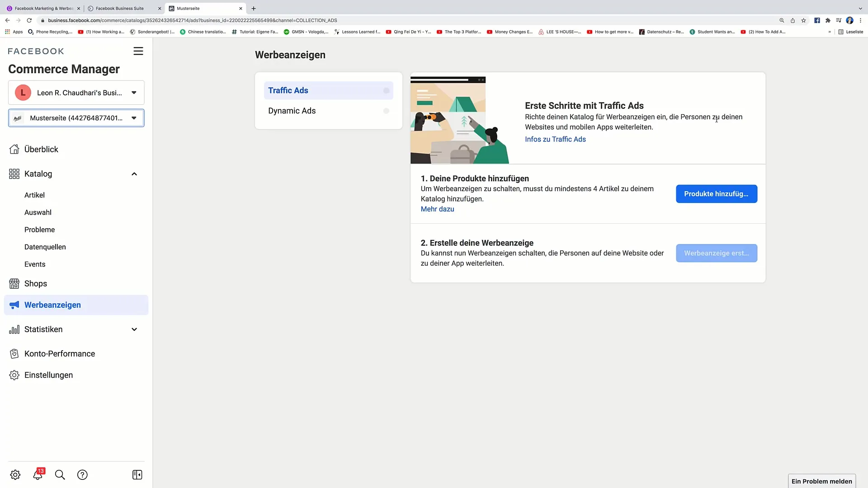Click the browser address bar URL
The image size is (868, 488).
[x=193, y=20]
